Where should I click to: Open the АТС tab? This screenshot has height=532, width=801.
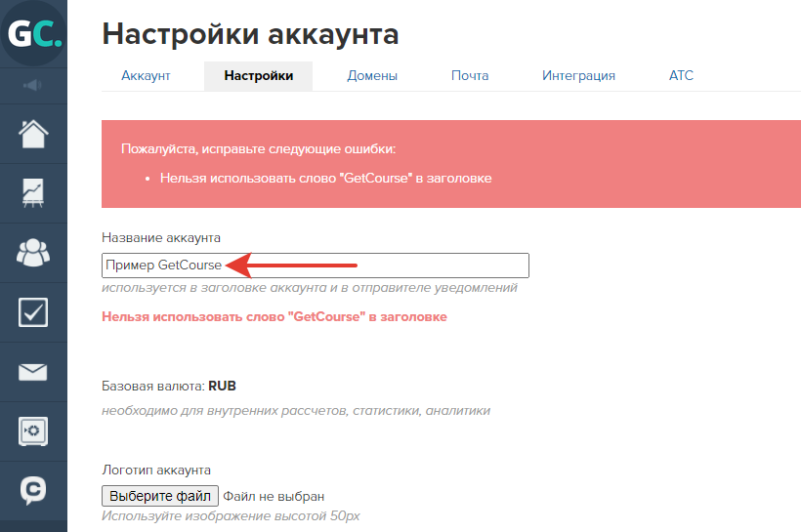[x=681, y=75]
